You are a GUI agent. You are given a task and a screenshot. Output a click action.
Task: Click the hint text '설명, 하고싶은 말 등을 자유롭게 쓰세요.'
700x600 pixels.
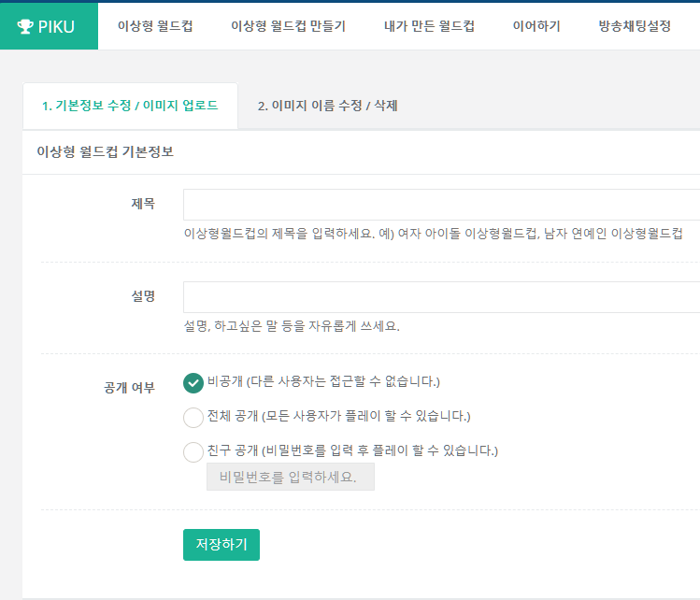pyautogui.click(x=292, y=326)
